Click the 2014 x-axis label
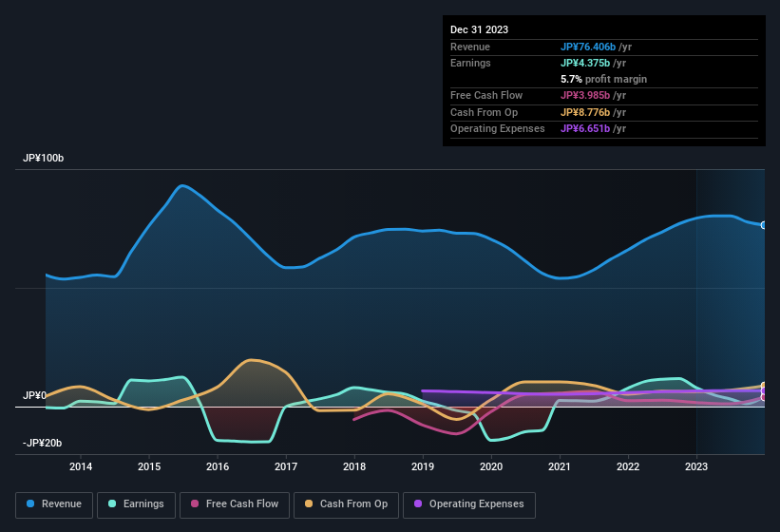The width and height of the screenshot is (780, 532). [81, 466]
